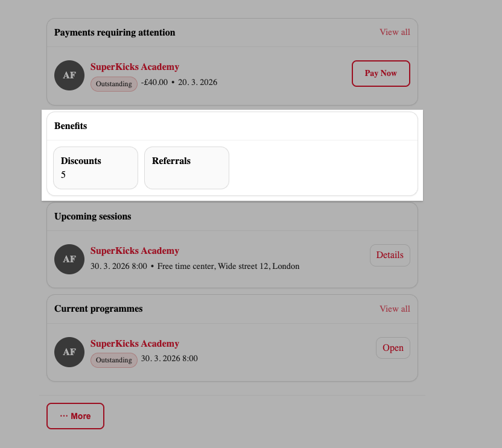Click the Outstanding badge in Current programmes
The height and width of the screenshot is (448, 502).
pos(113,360)
